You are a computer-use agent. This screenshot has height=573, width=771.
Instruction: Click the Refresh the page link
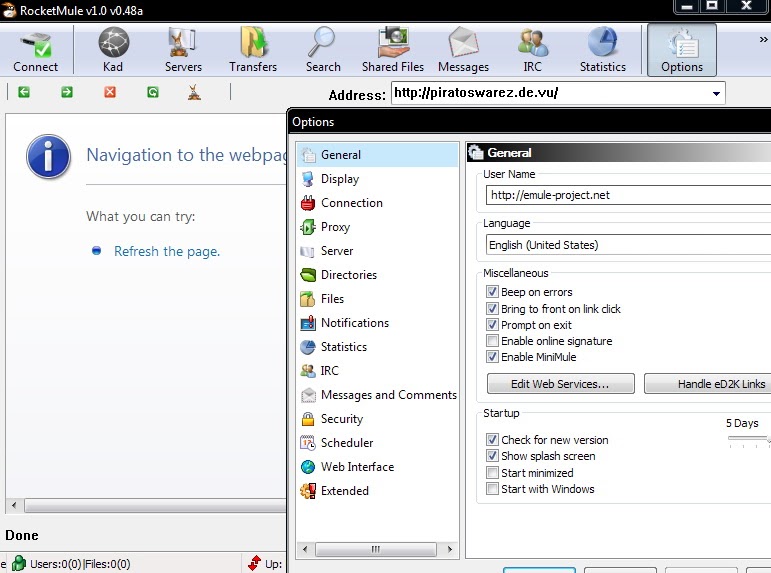click(167, 251)
